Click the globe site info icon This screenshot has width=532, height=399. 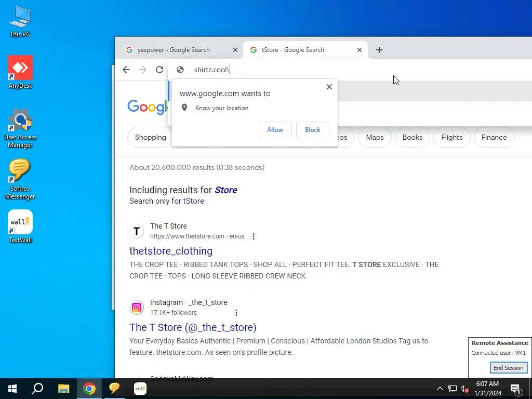(x=180, y=70)
